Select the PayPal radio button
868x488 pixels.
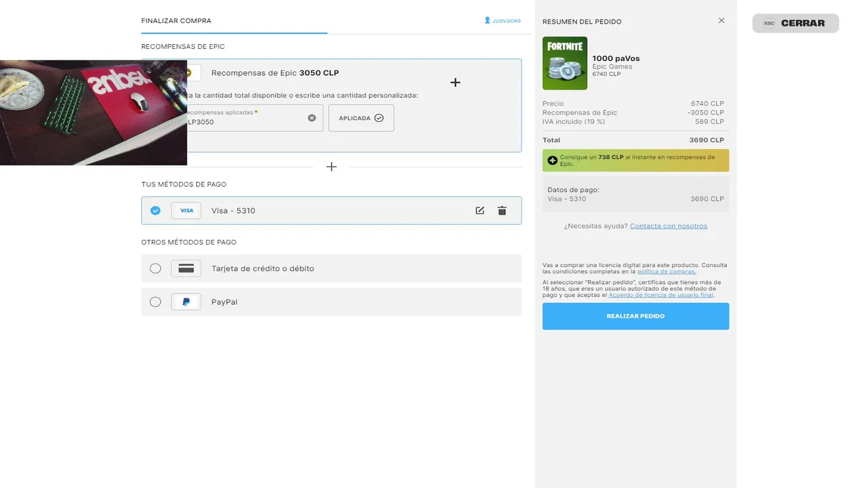click(155, 302)
